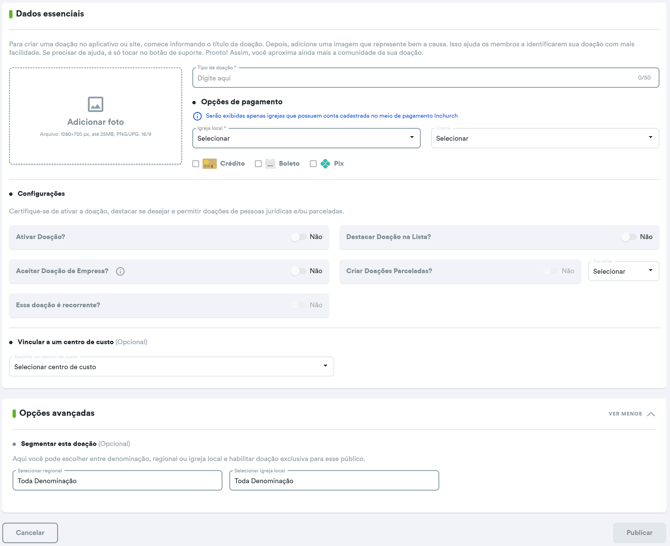670x546 pixels.
Task: Open the Igreja local dropdown
Action: click(x=306, y=138)
